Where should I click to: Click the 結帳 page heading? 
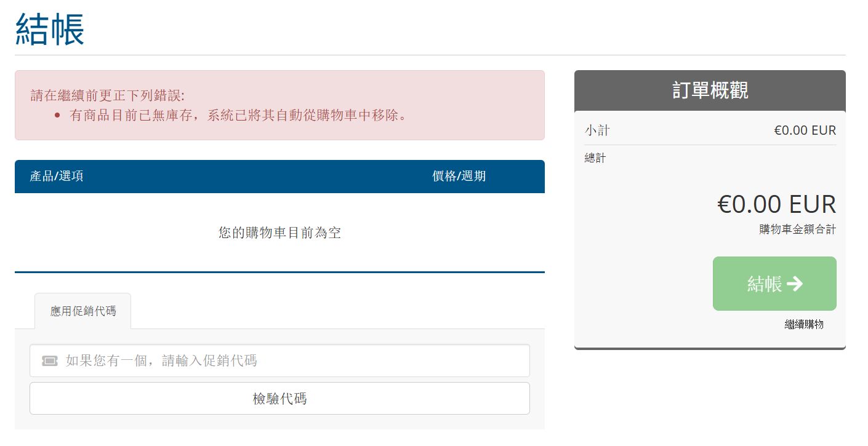click(50, 28)
